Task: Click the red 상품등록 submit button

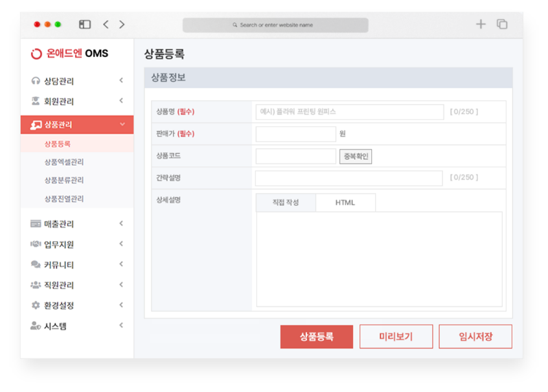Action: [317, 337]
